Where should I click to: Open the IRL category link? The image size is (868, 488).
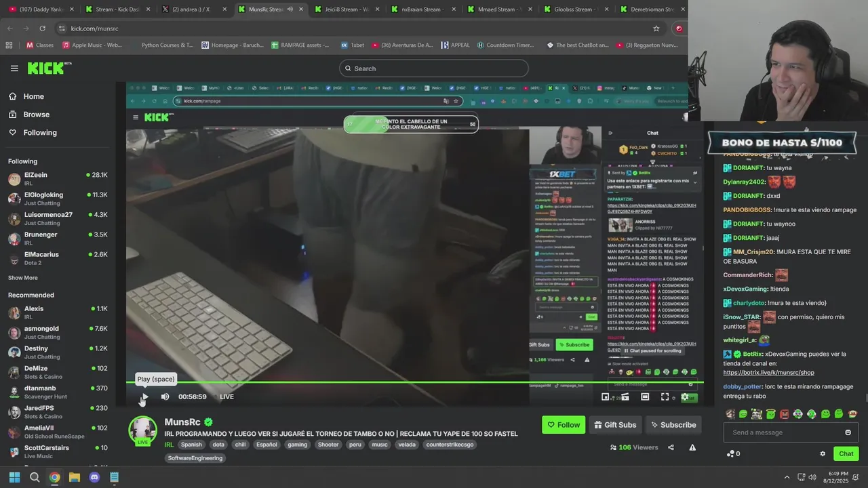(169, 445)
